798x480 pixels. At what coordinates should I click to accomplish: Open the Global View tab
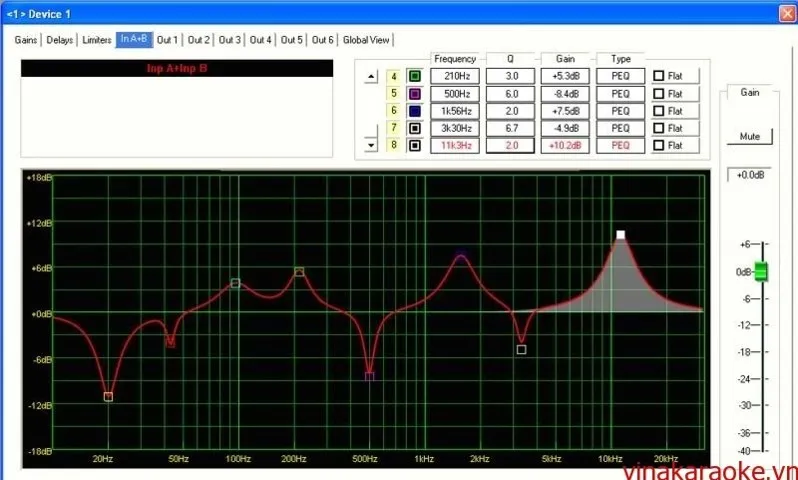(x=366, y=40)
